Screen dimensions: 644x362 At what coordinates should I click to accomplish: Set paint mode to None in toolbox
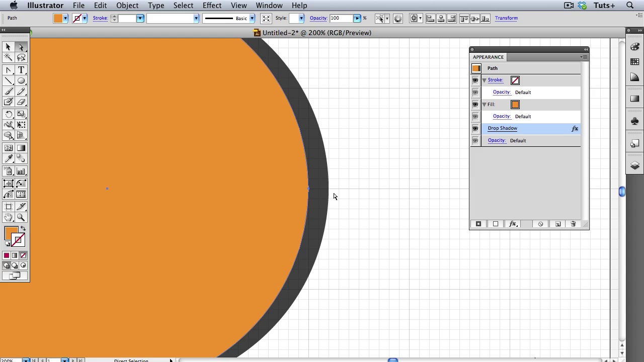[x=23, y=255]
